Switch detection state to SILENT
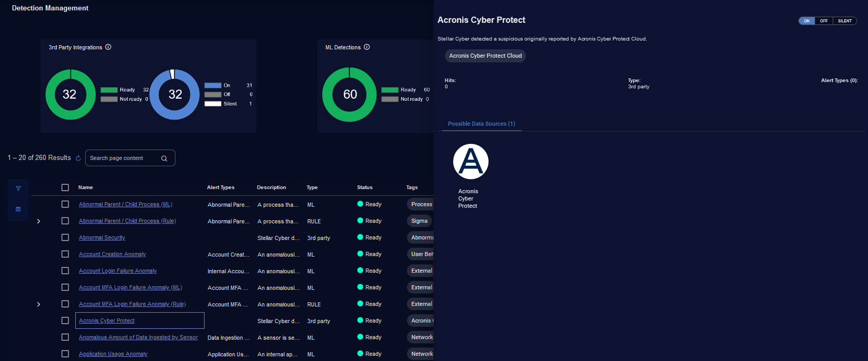The width and height of the screenshot is (868, 361). click(845, 21)
